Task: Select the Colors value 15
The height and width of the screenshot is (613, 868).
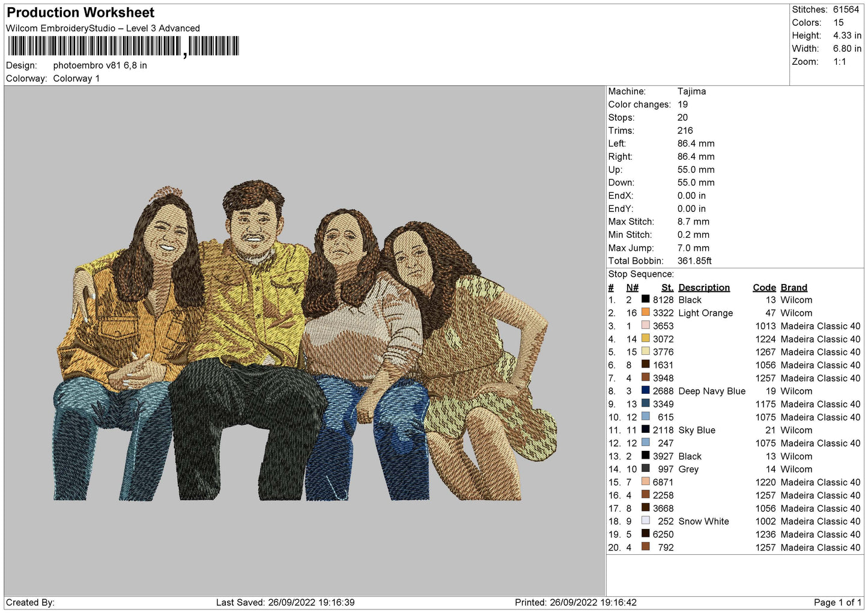Action: [x=839, y=23]
